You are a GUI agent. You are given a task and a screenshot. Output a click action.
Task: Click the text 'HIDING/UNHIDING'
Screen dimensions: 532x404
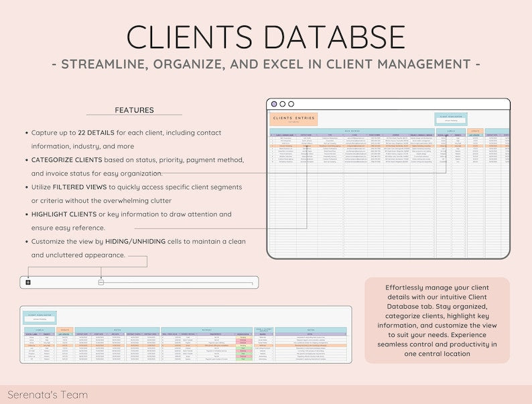pos(135,241)
